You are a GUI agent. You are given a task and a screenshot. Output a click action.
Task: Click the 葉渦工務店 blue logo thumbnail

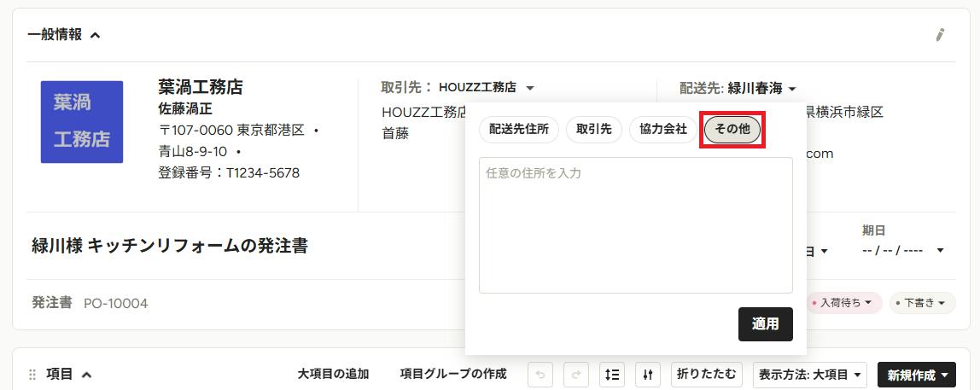82,122
